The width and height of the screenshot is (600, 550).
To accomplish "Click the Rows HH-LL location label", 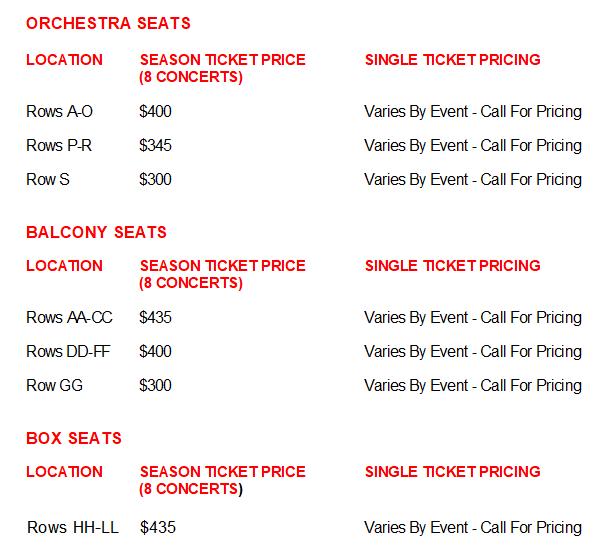I will (72, 527).
